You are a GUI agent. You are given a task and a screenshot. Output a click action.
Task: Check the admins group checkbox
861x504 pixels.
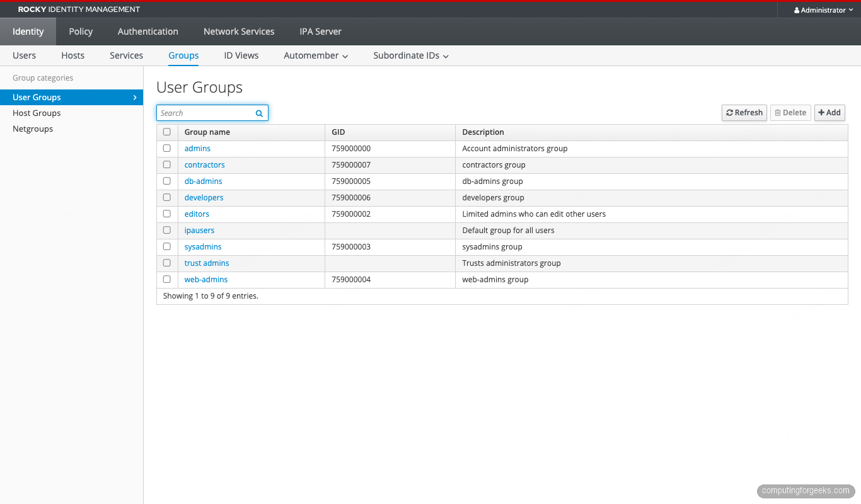[167, 149]
